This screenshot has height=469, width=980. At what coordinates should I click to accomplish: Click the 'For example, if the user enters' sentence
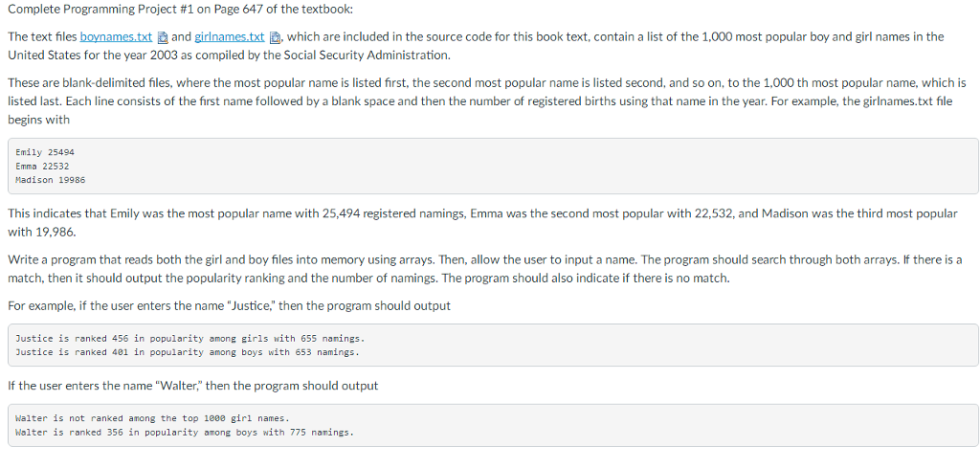pyautogui.click(x=229, y=306)
